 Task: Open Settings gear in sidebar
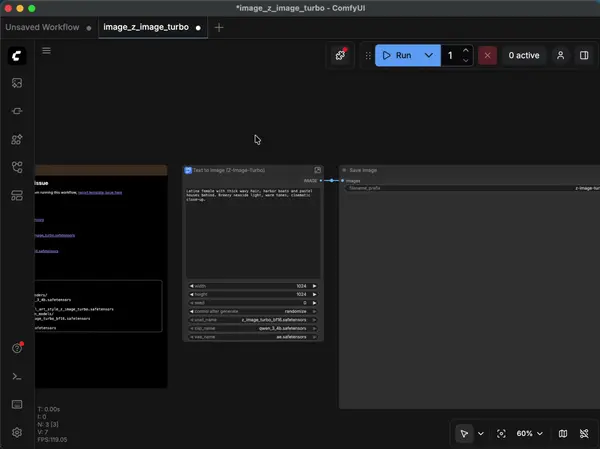click(17, 433)
